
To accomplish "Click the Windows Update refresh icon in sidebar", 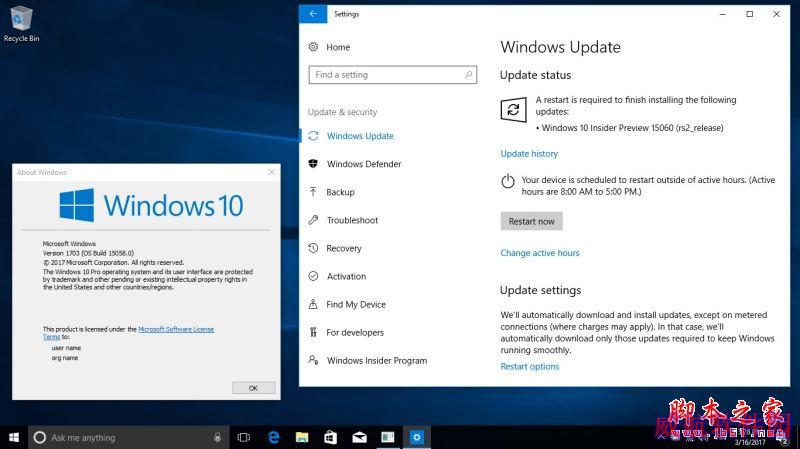I will (x=313, y=136).
